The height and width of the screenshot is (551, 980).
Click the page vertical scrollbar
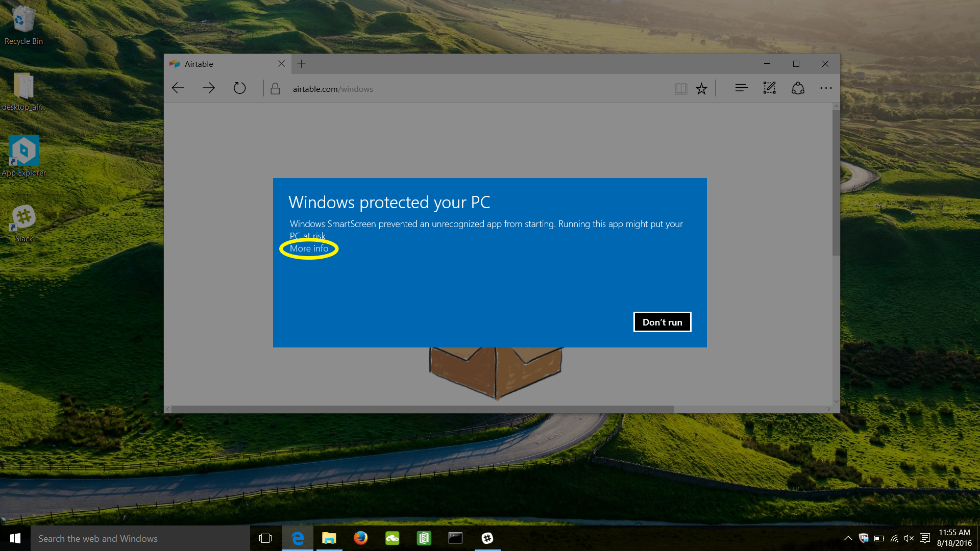pos(836,184)
